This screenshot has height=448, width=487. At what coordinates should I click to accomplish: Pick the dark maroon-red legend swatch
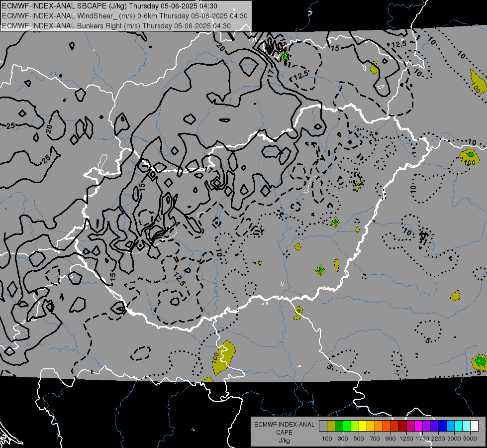pos(402,426)
